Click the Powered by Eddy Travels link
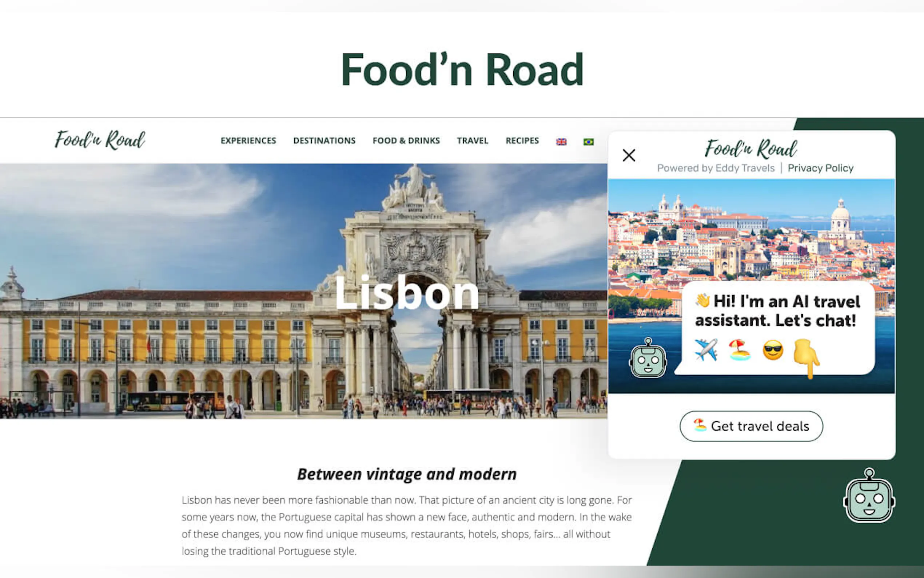Image resolution: width=924 pixels, height=578 pixels. click(x=716, y=168)
